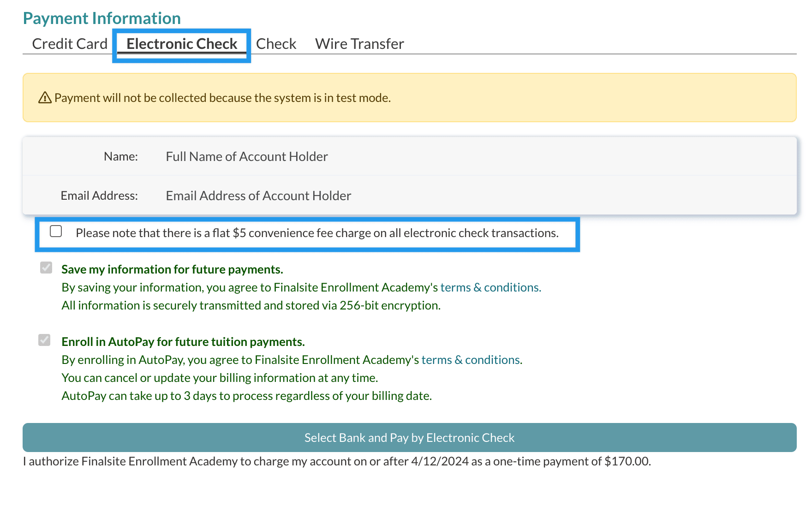This screenshot has width=812, height=512.
Task: Open the Check payment tab
Action: (276, 44)
